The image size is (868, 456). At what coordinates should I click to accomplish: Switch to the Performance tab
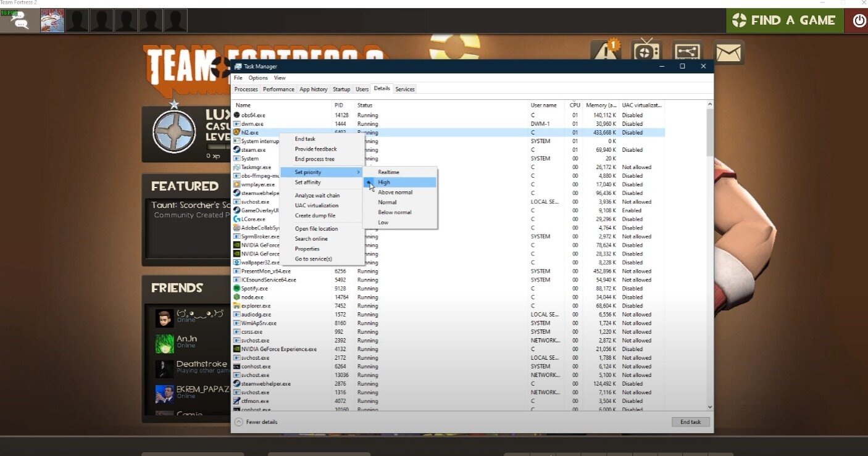click(x=278, y=89)
